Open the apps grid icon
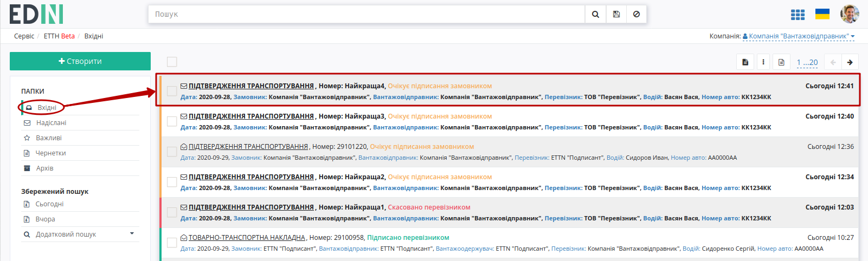The height and width of the screenshot is (261, 868). 798,15
